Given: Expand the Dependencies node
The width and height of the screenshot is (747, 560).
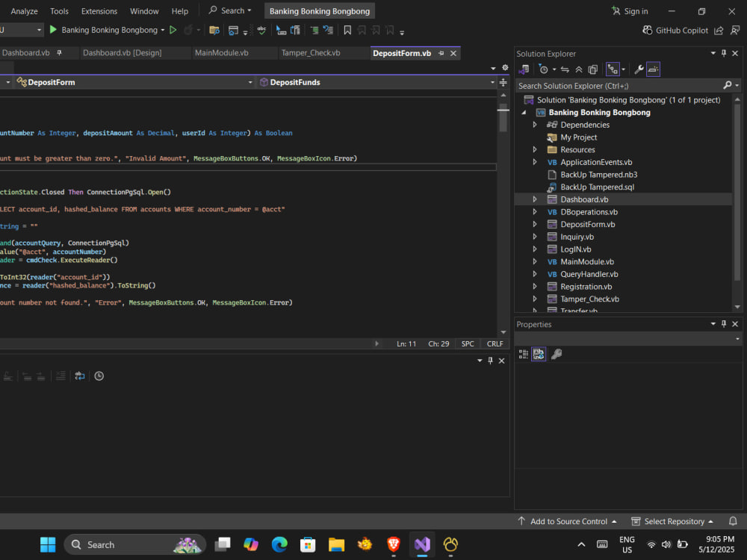Looking at the screenshot, I should [535, 125].
